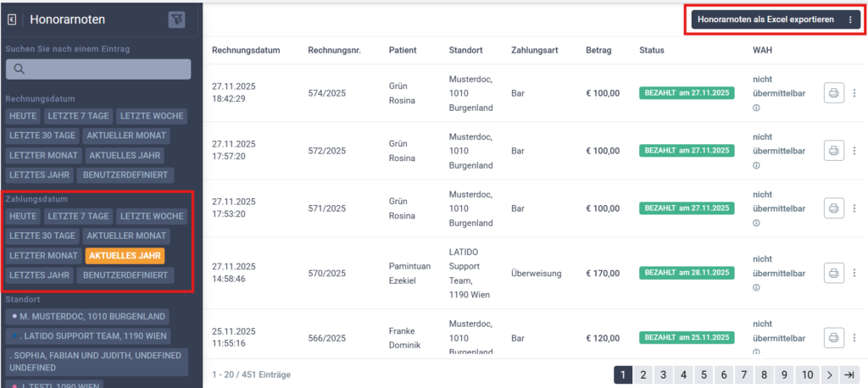The width and height of the screenshot is (868, 388).
Task: Toggle the active AKTUELLES JAHR Zahlungsdatum filter
Action: [125, 255]
